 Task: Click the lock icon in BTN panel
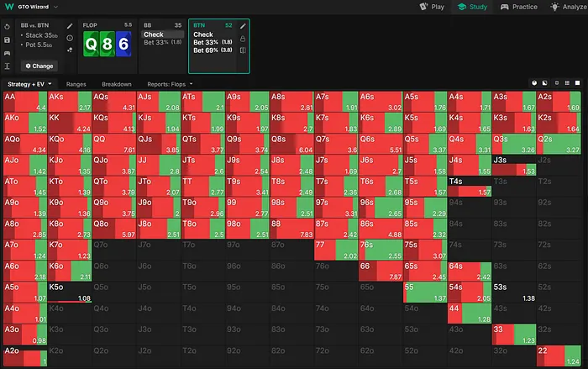(x=243, y=39)
